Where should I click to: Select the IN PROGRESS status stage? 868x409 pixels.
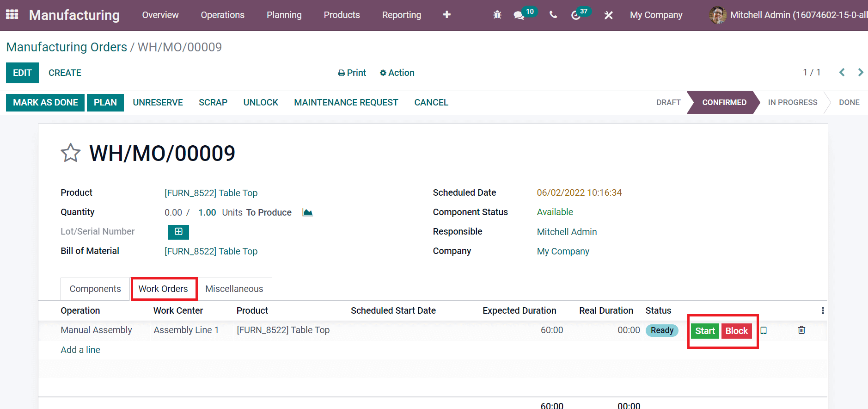(x=793, y=102)
